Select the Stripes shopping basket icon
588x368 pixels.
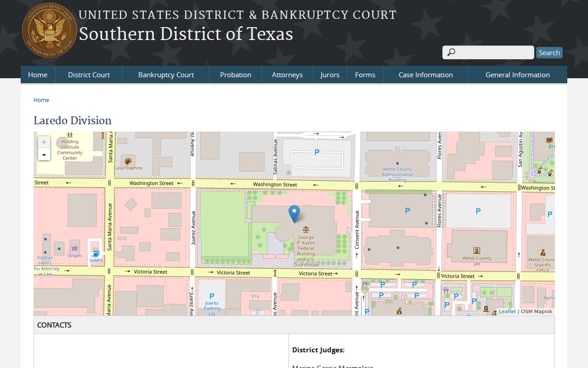(x=74, y=248)
